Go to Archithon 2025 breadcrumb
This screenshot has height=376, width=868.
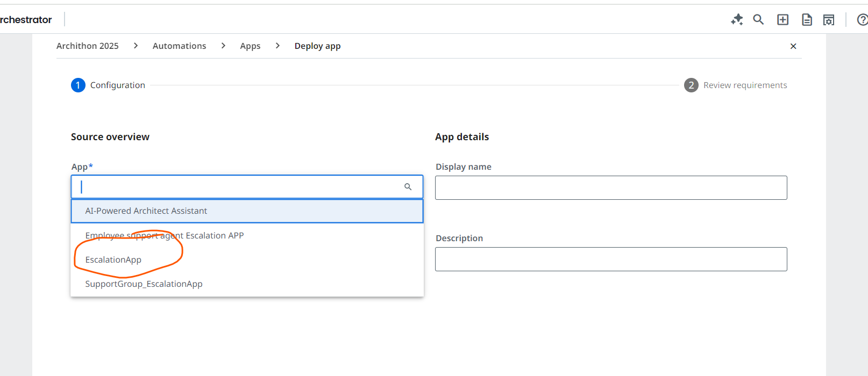(x=88, y=46)
